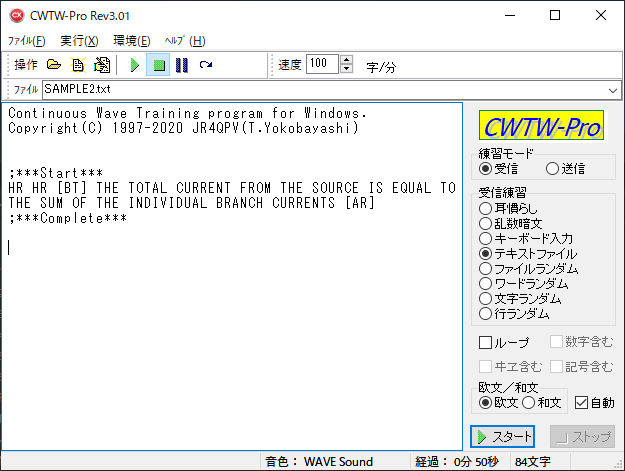
Task: Click the CWTW-Pro app icon in title bar
Action: (17, 16)
